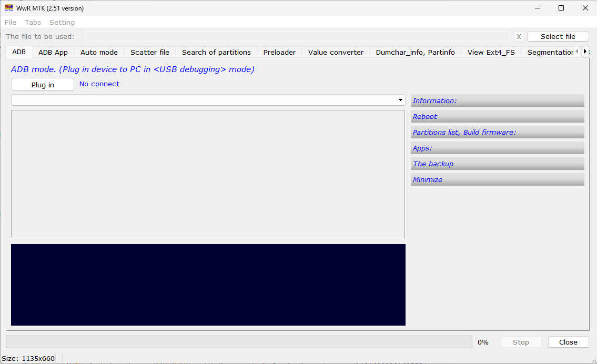
Task: Switch to the View Ext4_FS tab
Action: pos(490,52)
